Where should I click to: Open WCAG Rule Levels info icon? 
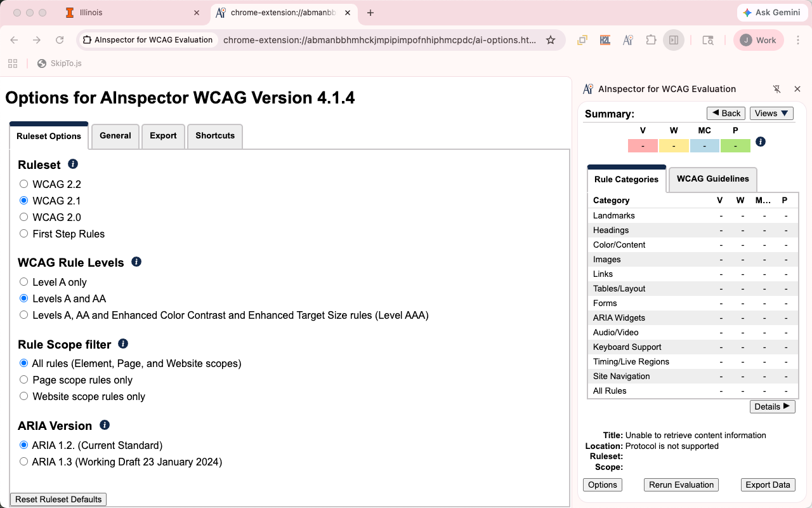136,262
